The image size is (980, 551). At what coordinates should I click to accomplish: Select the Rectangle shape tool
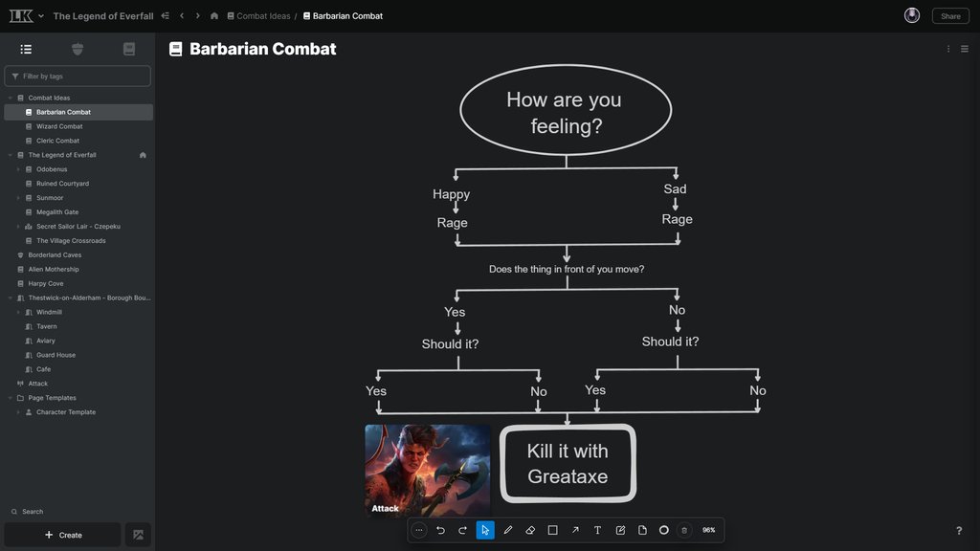click(552, 530)
